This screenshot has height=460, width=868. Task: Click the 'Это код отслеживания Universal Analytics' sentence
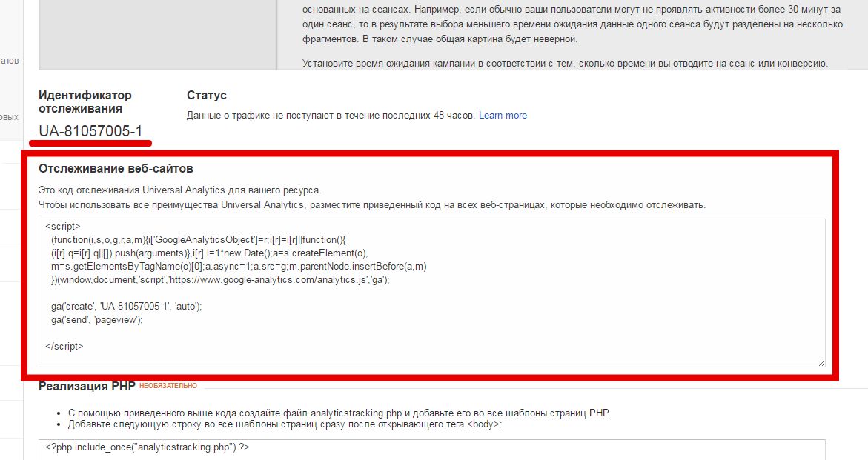coord(180,190)
